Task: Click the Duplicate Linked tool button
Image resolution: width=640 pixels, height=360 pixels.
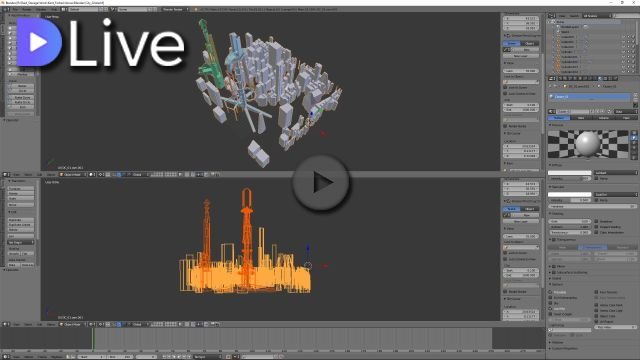Action: (x=21, y=225)
